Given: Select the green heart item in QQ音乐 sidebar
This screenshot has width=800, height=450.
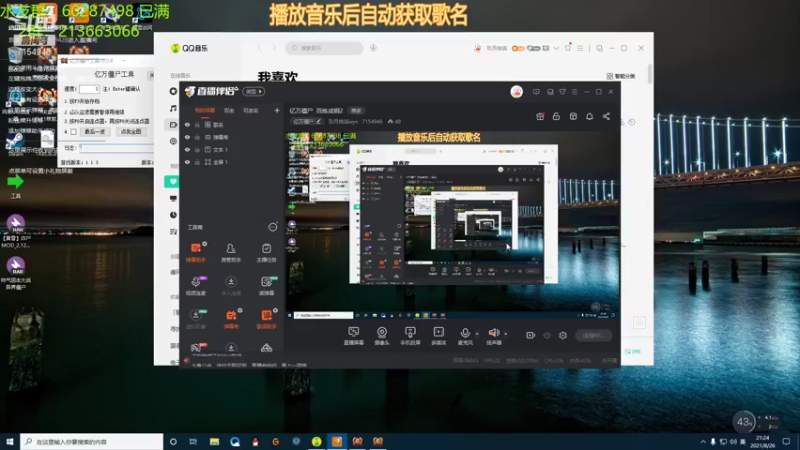Looking at the screenshot, I should click(173, 181).
